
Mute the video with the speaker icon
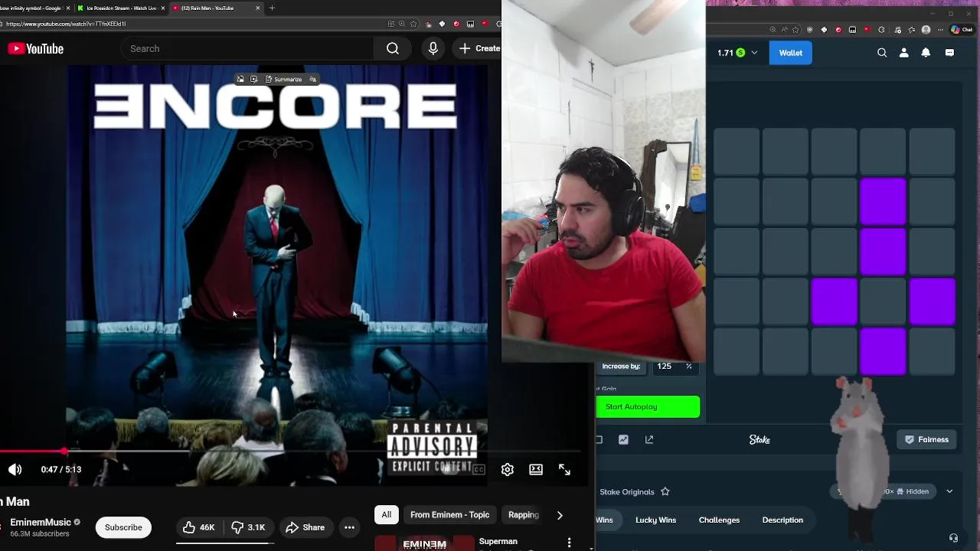pyautogui.click(x=15, y=469)
